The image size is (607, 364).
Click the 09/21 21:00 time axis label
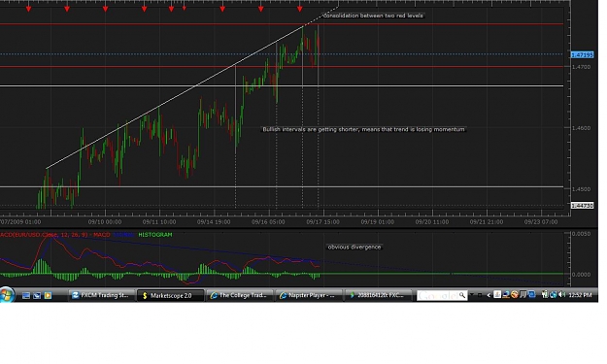(487, 222)
